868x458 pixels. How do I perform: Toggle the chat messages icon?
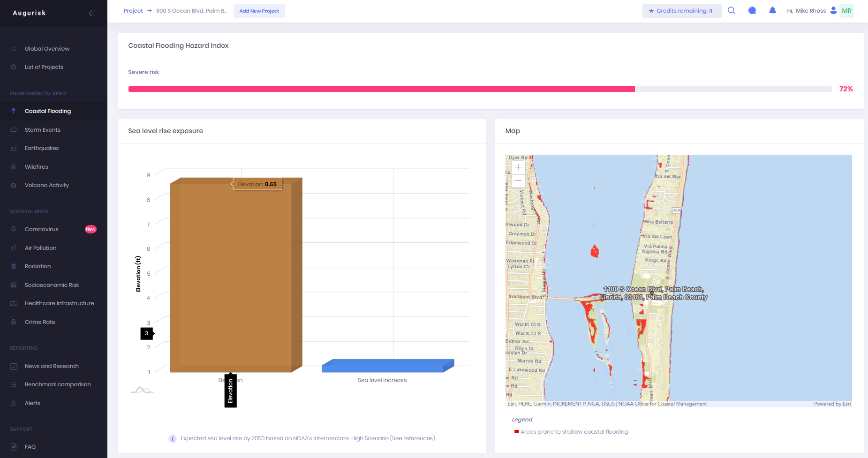click(752, 10)
